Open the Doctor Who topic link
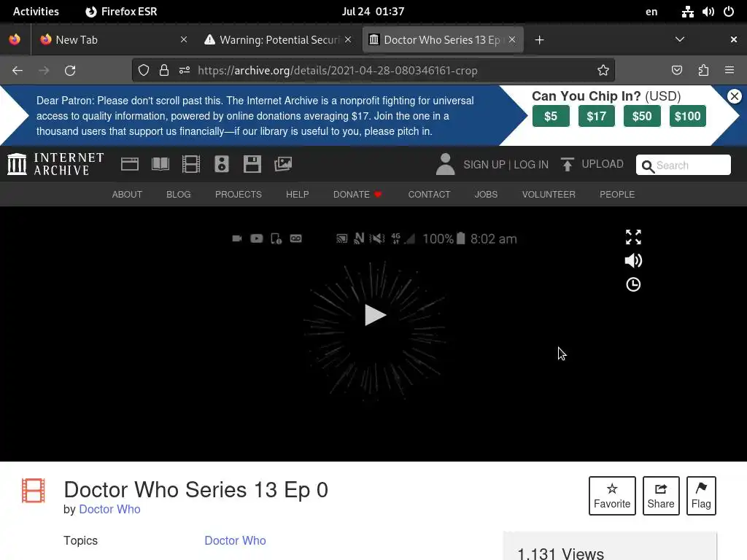Viewport: 747px width, 560px height. [235, 540]
